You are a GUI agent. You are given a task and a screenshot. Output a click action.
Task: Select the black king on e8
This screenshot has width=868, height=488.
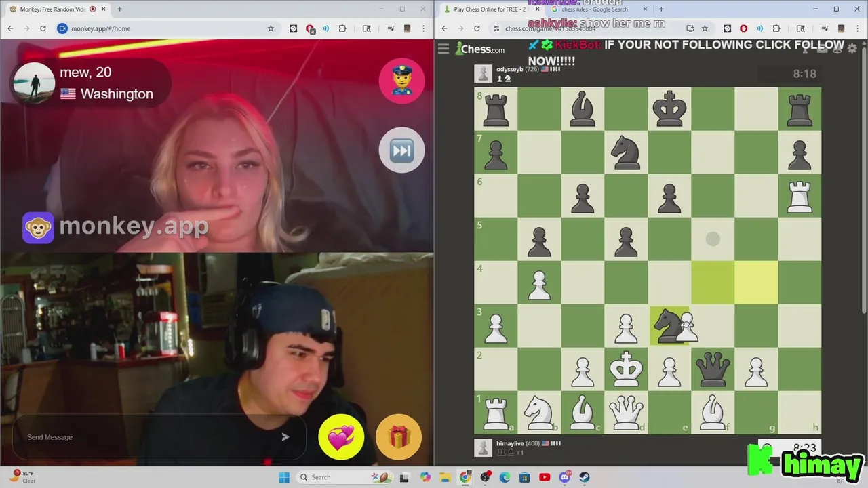pos(669,108)
